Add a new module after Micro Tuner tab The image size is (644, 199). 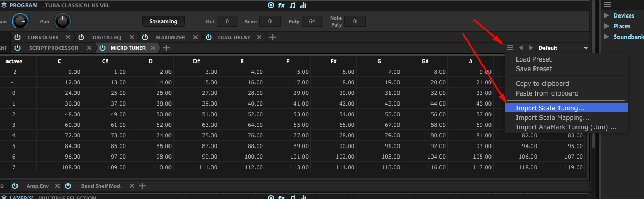(x=166, y=48)
